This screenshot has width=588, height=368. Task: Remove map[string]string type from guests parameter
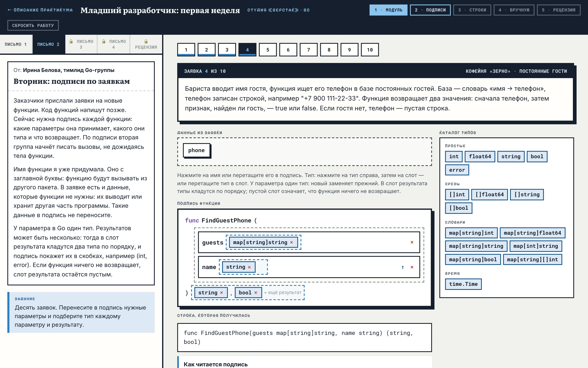[291, 242]
